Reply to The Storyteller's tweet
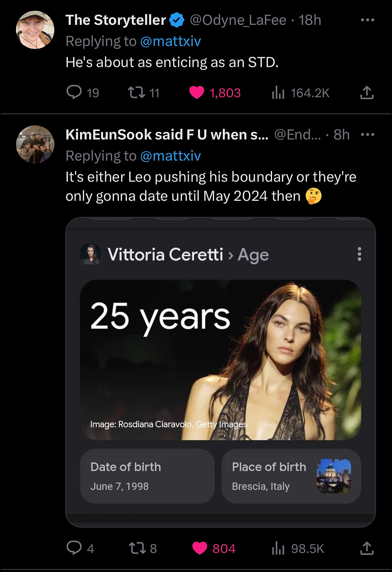Screen dimensions: 392x572 [74, 92]
